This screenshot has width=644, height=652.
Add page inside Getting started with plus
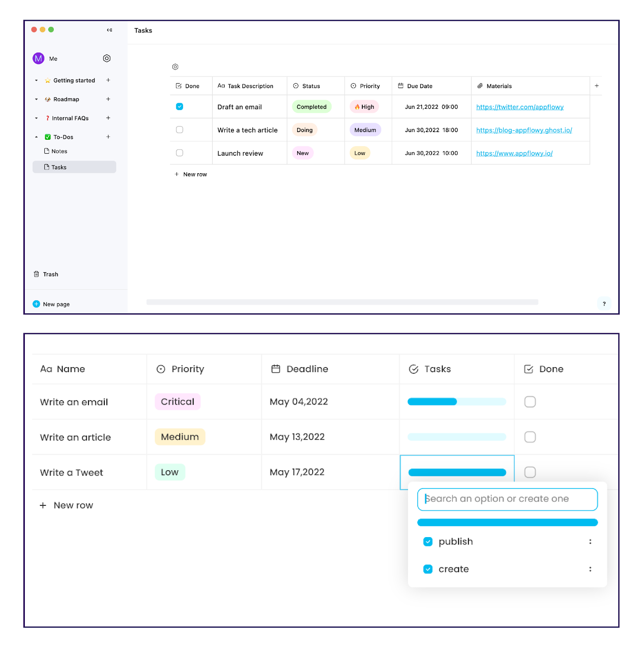tap(108, 80)
